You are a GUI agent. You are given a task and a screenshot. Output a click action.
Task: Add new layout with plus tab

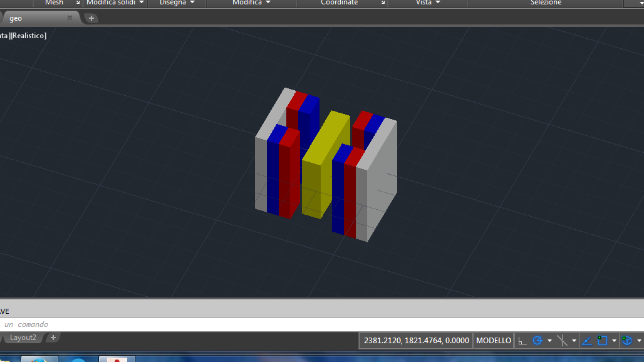[x=53, y=338]
